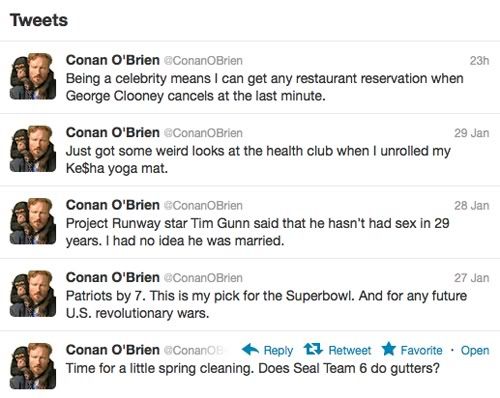Open avatar on George Clooney tweet
This screenshot has width=500, height=398.
point(33,76)
